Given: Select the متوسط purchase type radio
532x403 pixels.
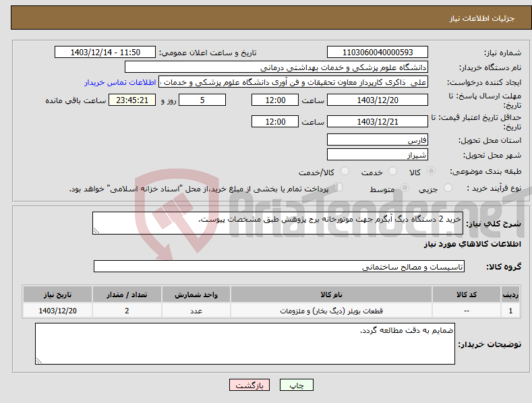Looking at the screenshot, I should (405, 188).
